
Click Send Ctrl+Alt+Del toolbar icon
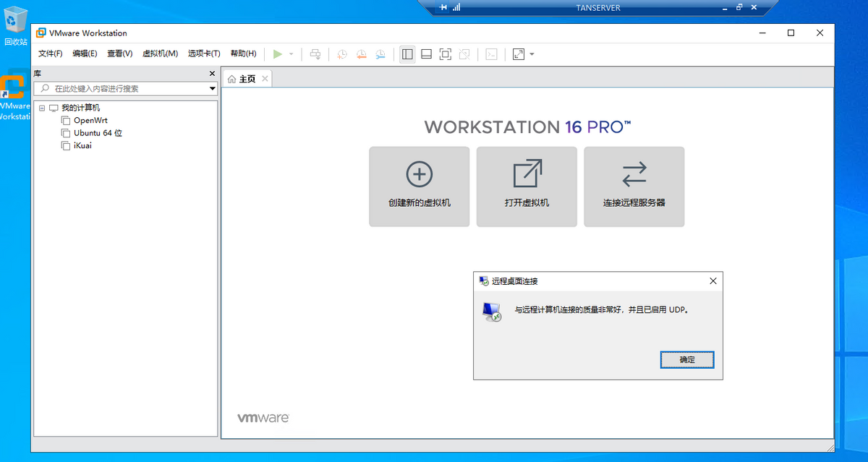pos(315,54)
